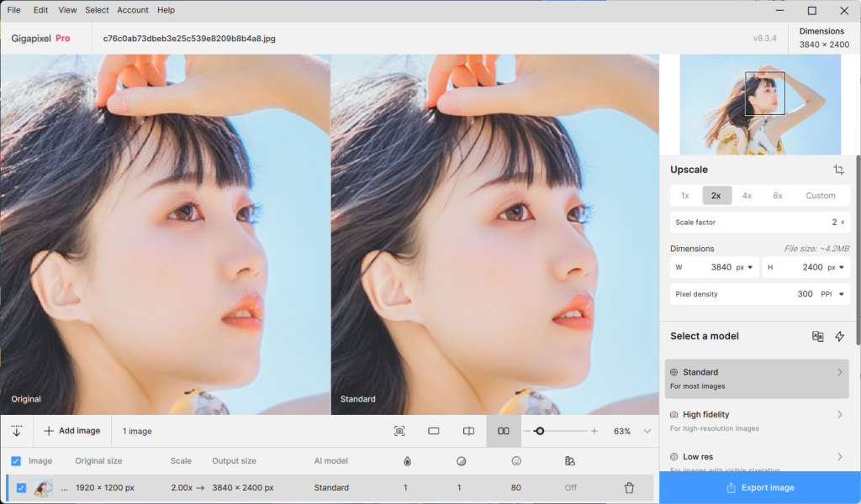
Task: Click the face detection icon in bottom toolbar
Action: tap(399, 431)
